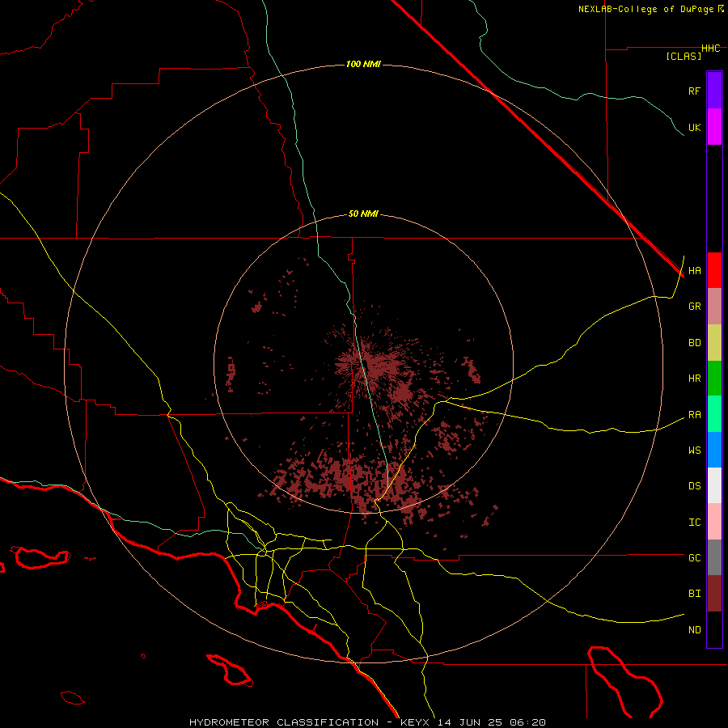Image resolution: width=728 pixels, height=728 pixels.
Task: Click the 'RF' legend label
Action: (694, 91)
